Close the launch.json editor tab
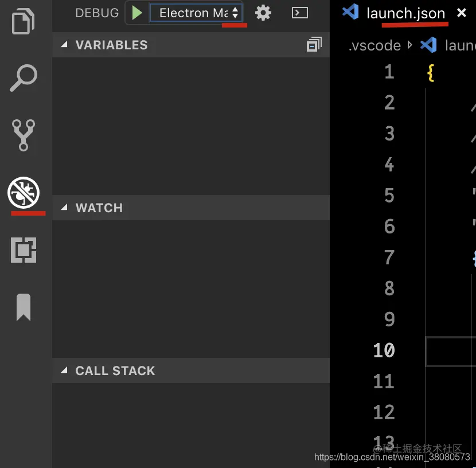The width and height of the screenshot is (476, 468). (462, 13)
